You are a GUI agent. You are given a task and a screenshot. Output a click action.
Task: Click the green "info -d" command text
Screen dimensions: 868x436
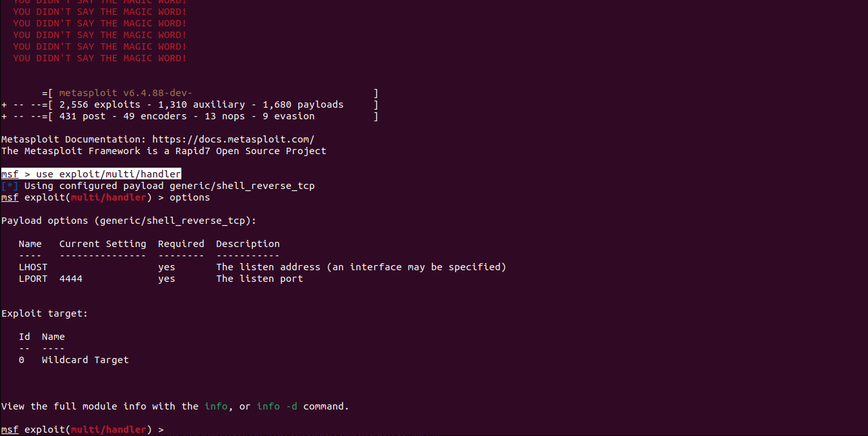pyautogui.click(x=277, y=406)
